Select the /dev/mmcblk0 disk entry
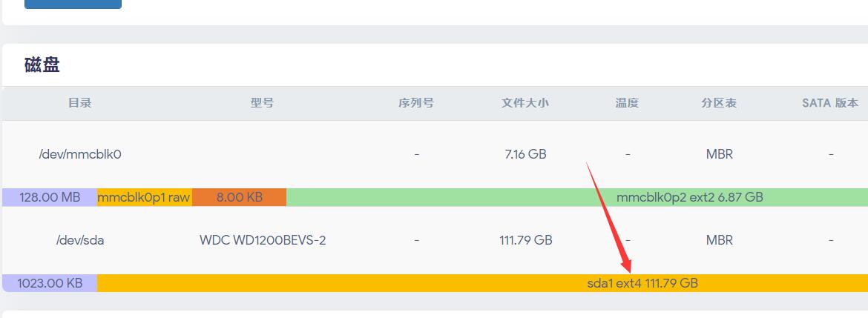The width and height of the screenshot is (868, 318). (79, 154)
